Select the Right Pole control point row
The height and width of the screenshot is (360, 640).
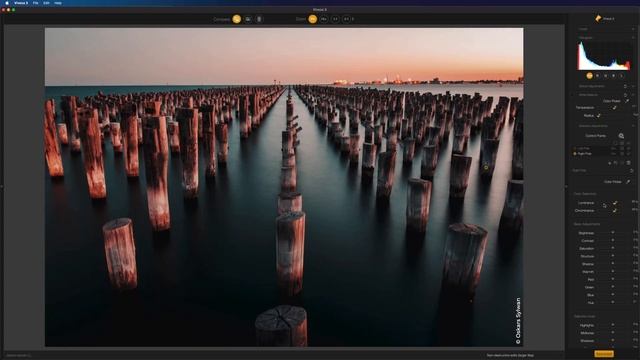[602, 153]
